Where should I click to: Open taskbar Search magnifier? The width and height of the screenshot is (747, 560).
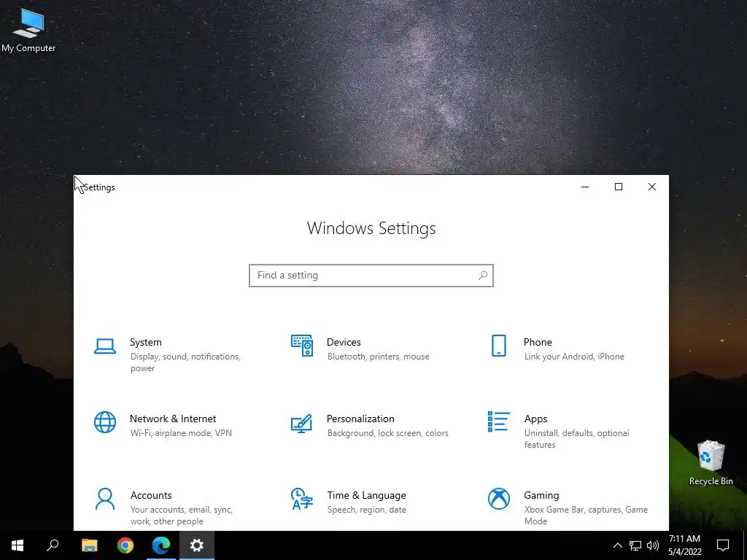(53, 545)
